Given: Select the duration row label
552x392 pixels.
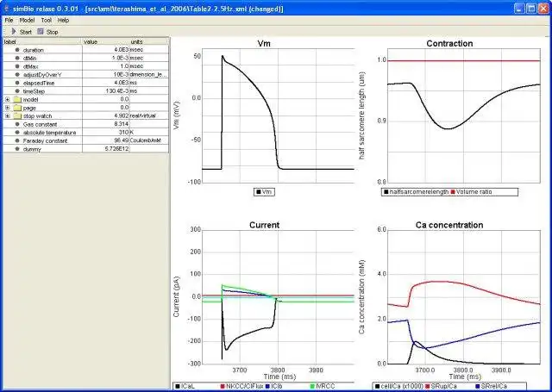Looking at the screenshot, I should (x=34, y=50).
